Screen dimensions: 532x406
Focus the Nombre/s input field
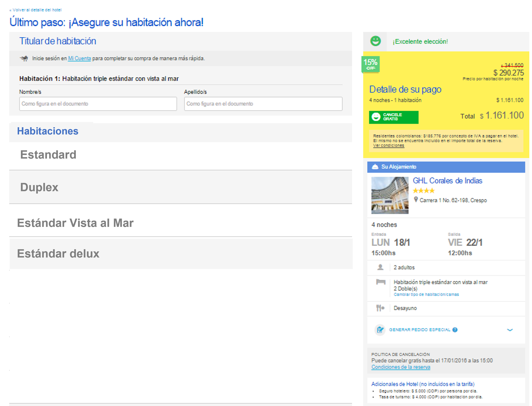coord(98,104)
